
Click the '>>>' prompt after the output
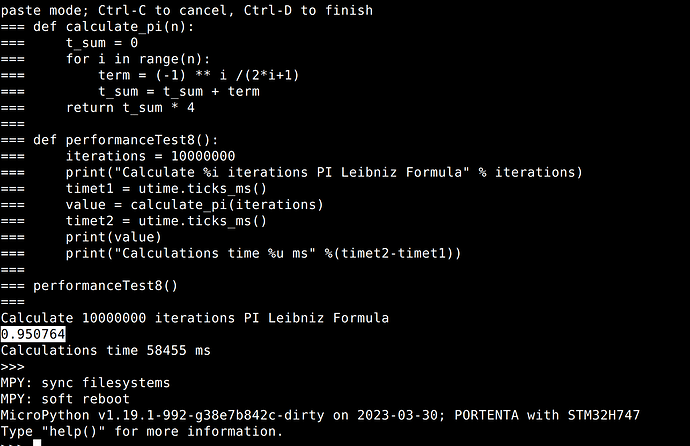[12, 367]
